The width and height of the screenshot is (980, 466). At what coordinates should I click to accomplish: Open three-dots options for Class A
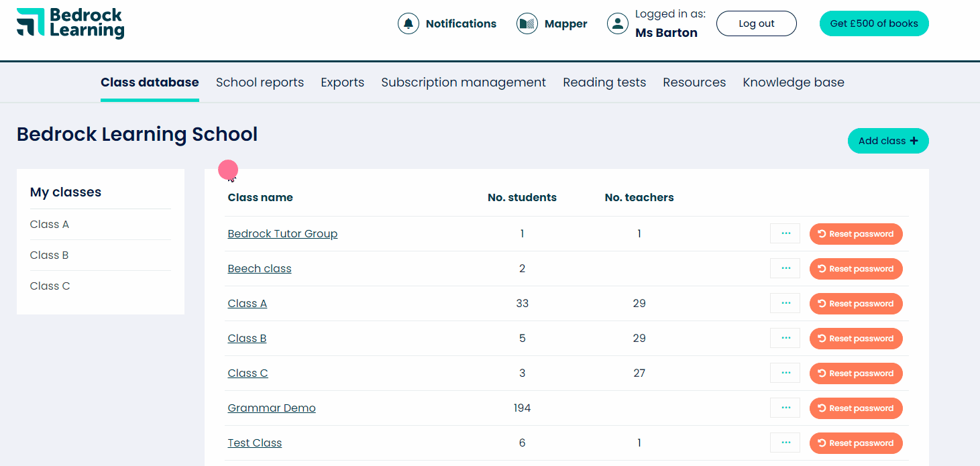785,304
